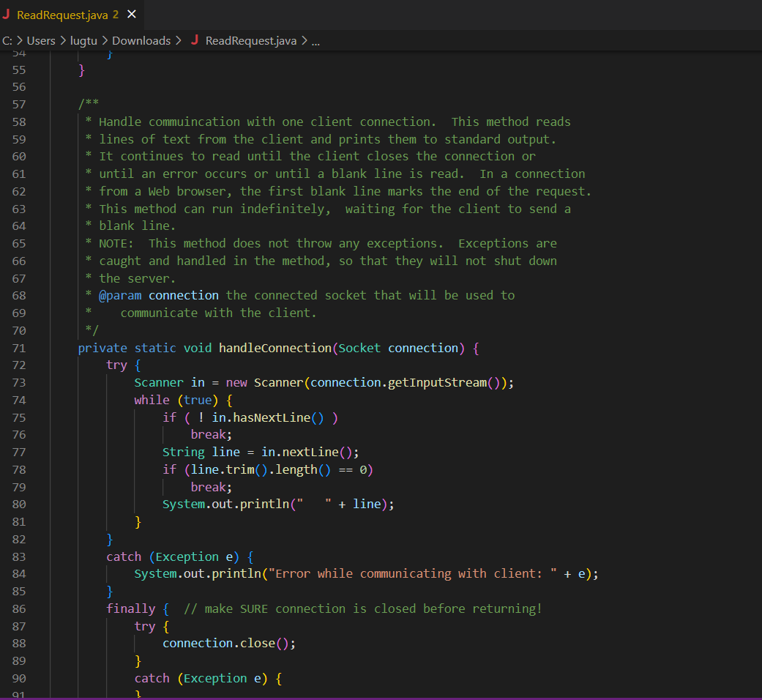
Task: Click the break statement on line 76
Action: pyautogui.click(x=212, y=435)
